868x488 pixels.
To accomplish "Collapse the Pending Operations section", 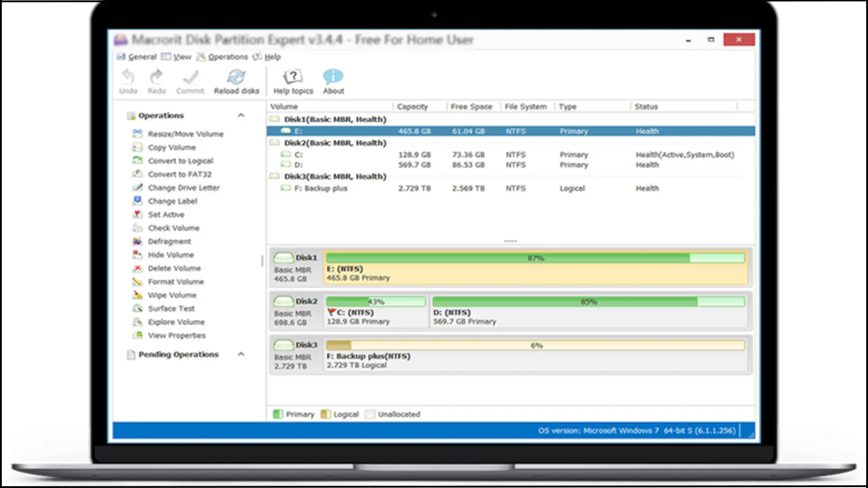I will (241, 354).
